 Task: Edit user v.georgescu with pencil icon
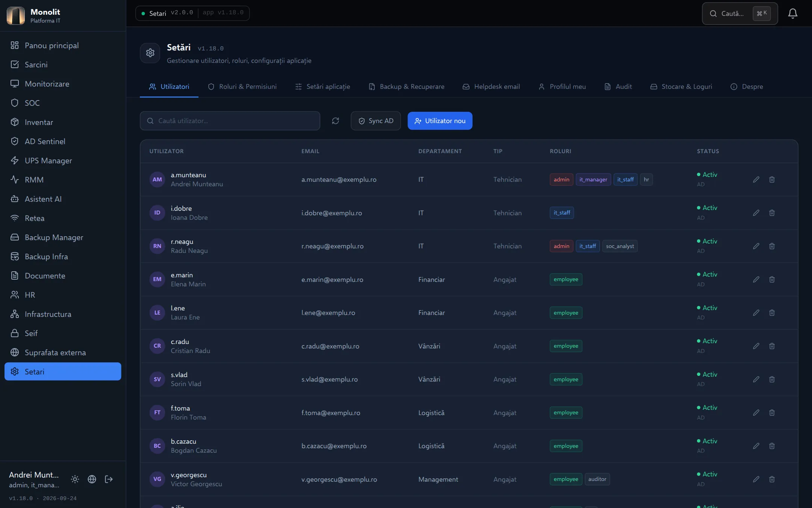756,479
